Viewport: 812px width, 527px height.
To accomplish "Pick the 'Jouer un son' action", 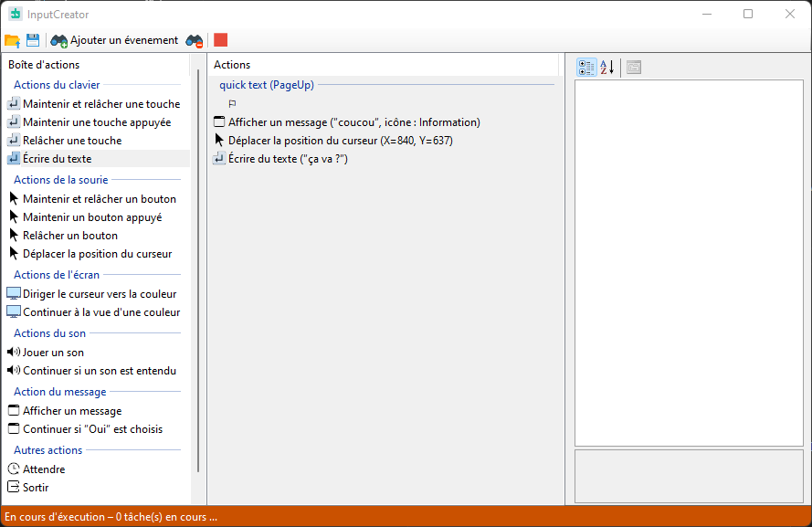I will click(x=53, y=353).
